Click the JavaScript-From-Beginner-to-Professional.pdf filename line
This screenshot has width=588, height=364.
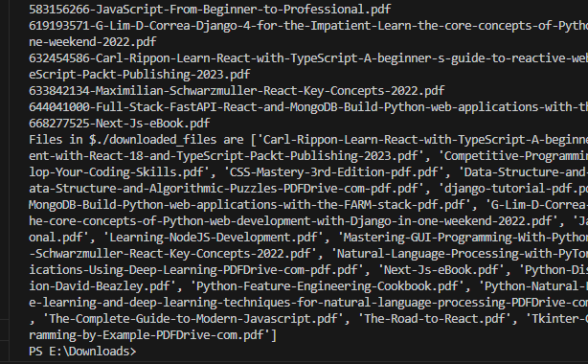[210, 9]
